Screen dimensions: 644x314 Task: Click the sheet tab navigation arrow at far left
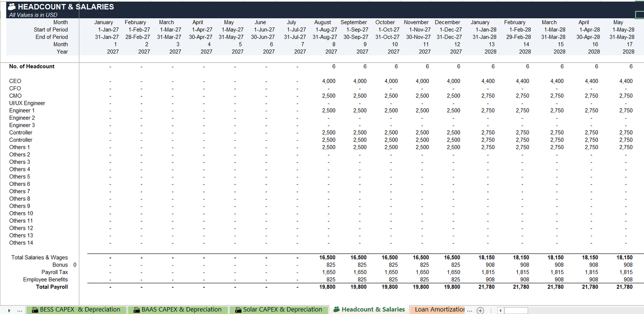pos(9,310)
